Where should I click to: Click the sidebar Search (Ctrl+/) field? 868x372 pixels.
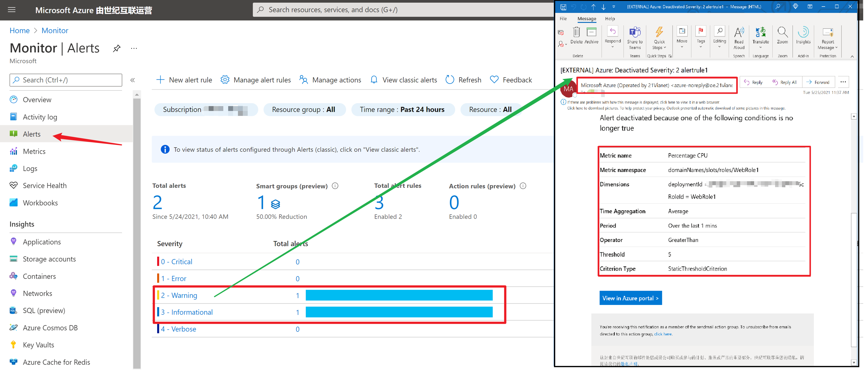coord(66,80)
